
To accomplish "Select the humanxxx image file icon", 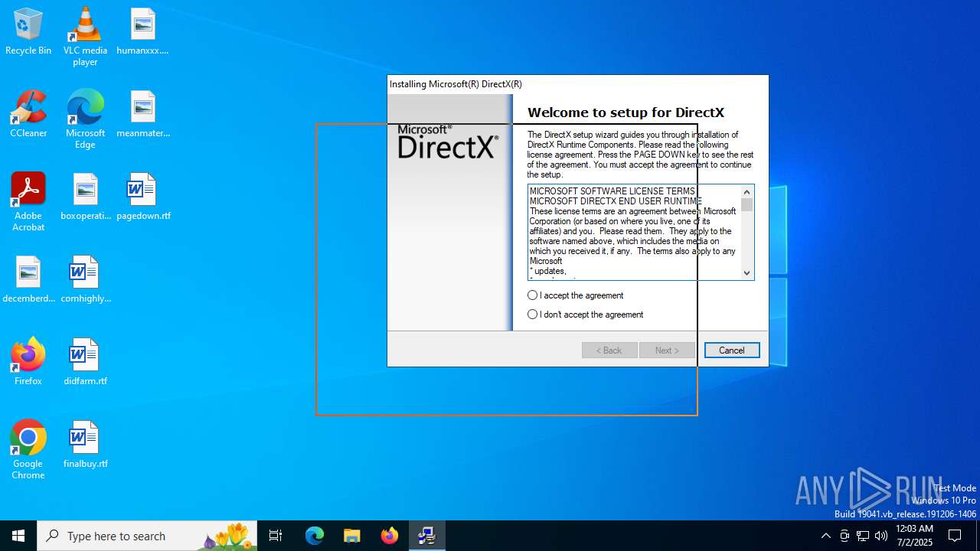I will tap(142, 32).
